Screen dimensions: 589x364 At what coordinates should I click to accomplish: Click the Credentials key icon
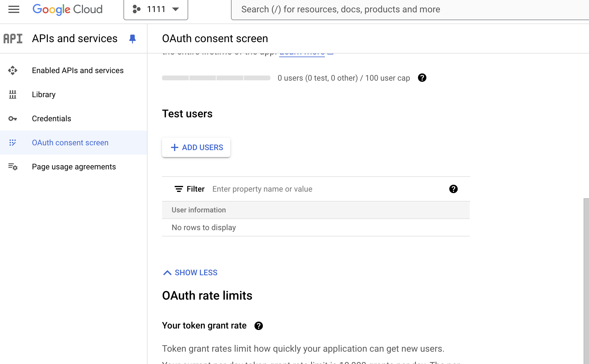click(x=13, y=119)
